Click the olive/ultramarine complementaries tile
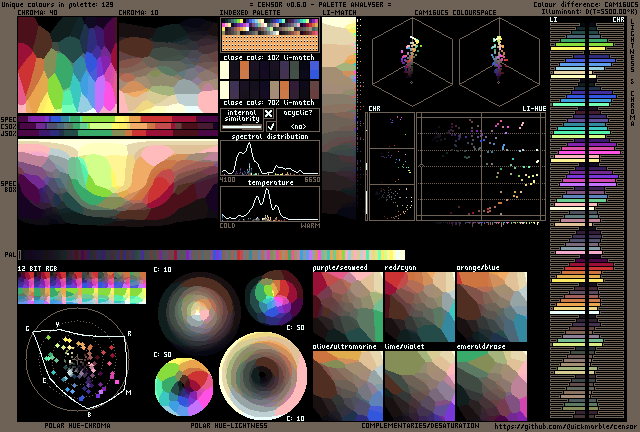 (348, 386)
